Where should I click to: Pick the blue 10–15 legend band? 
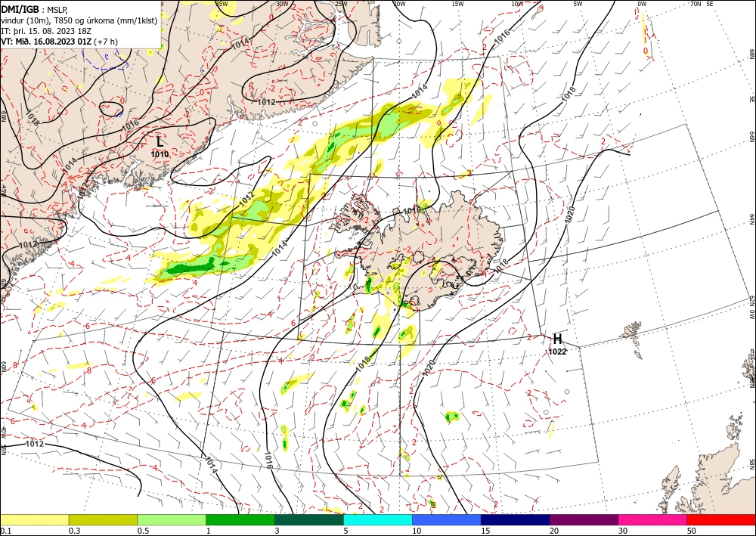pos(447,519)
